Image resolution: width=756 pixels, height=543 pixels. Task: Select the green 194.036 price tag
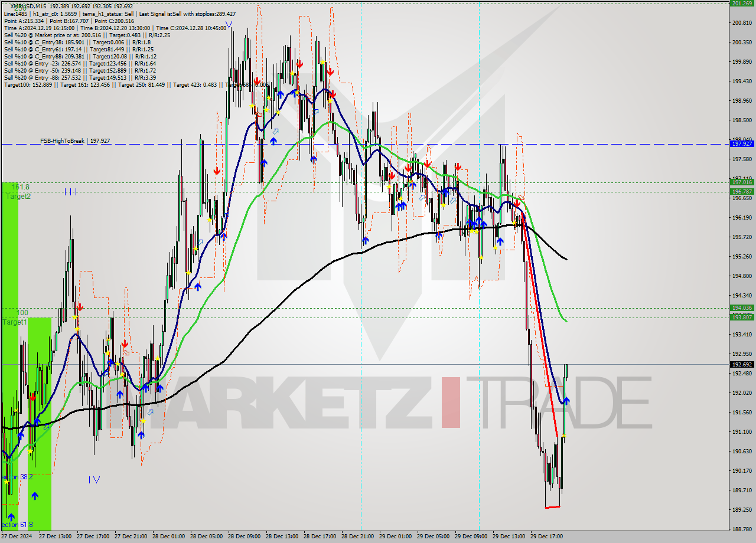pos(742,308)
